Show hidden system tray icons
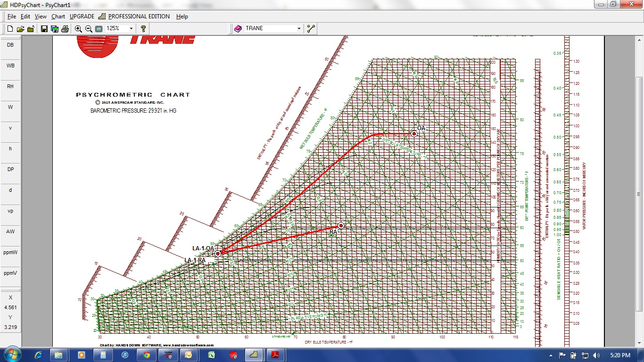The height and width of the screenshot is (362, 644). 552,355
